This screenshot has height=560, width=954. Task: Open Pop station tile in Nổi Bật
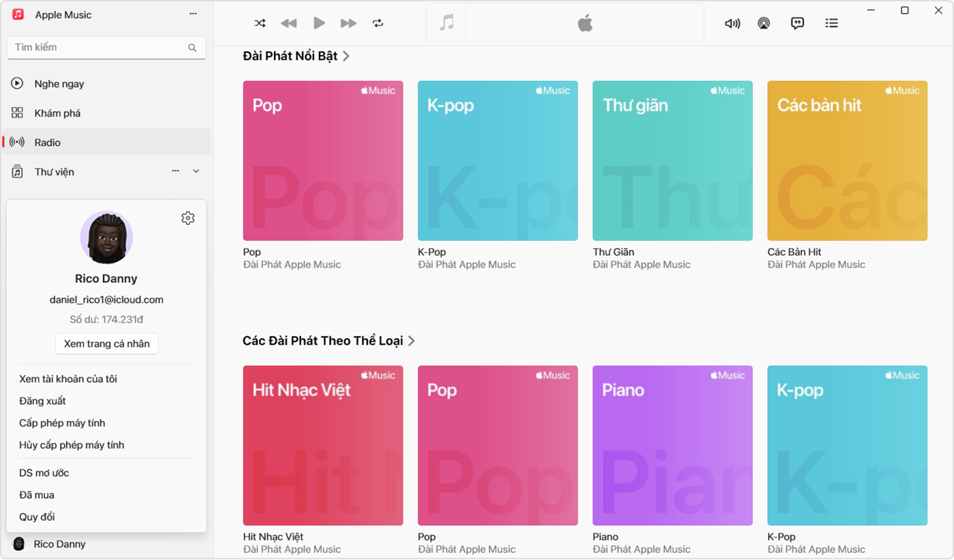click(323, 161)
